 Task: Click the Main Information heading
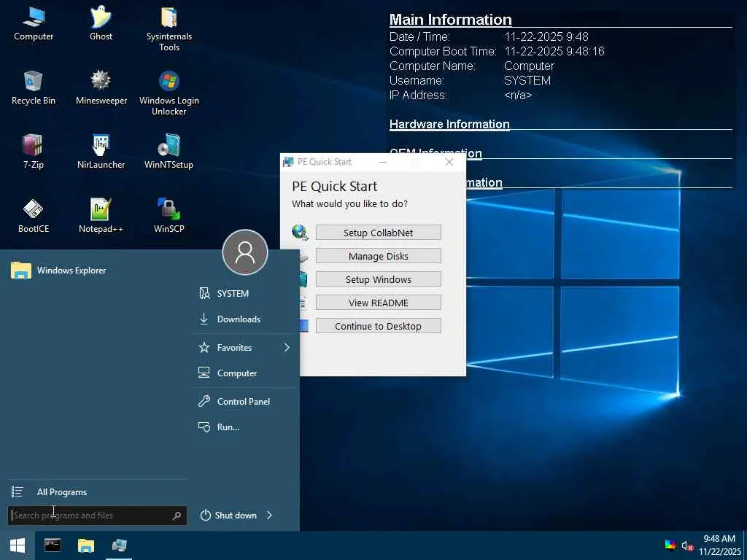[450, 20]
